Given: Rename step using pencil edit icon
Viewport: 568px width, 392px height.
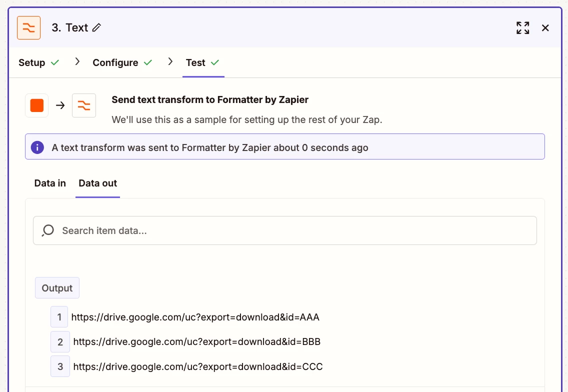Looking at the screenshot, I should [96, 27].
